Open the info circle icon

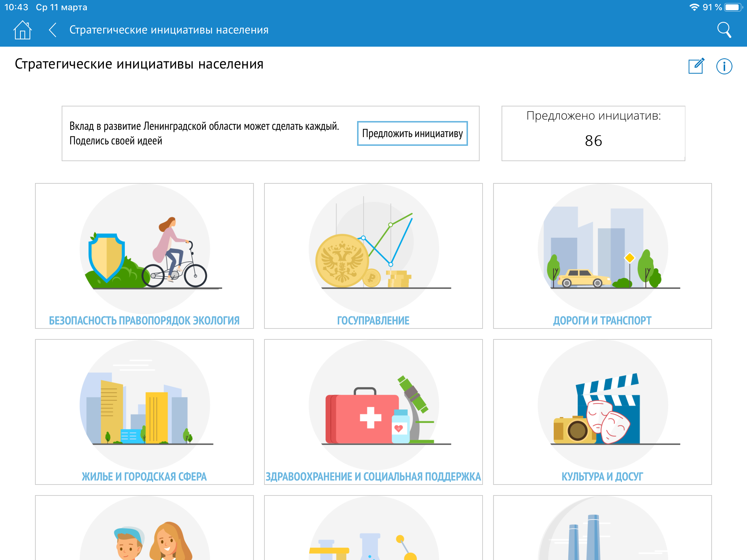click(724, 66)
